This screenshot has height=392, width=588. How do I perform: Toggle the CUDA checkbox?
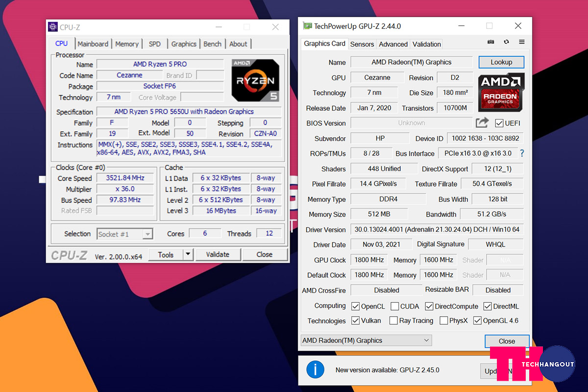(395, 306)
